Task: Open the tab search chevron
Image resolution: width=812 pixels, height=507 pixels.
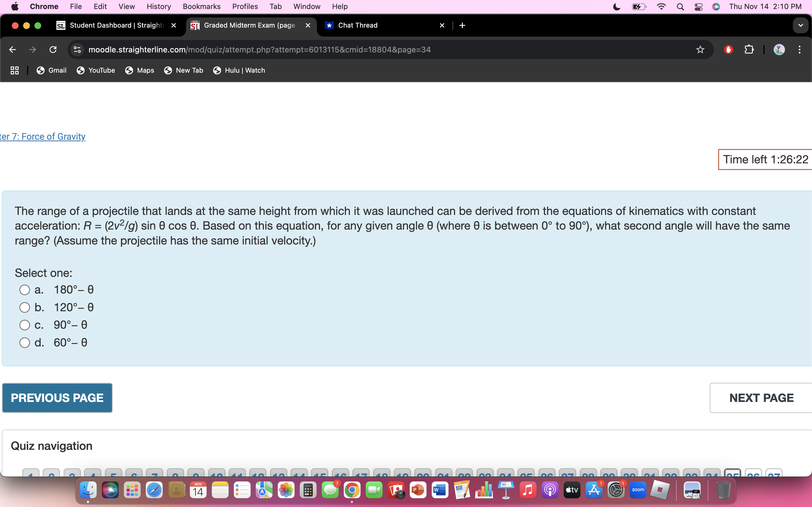Action: [801, 25]
